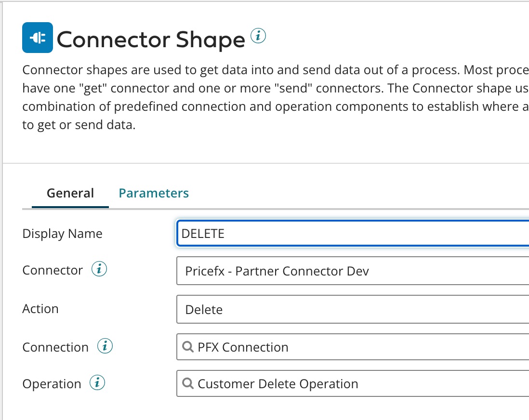Click the Customer Delete Operation text
The width and height of the screenshot is (529, 420).
pos(278,384)
